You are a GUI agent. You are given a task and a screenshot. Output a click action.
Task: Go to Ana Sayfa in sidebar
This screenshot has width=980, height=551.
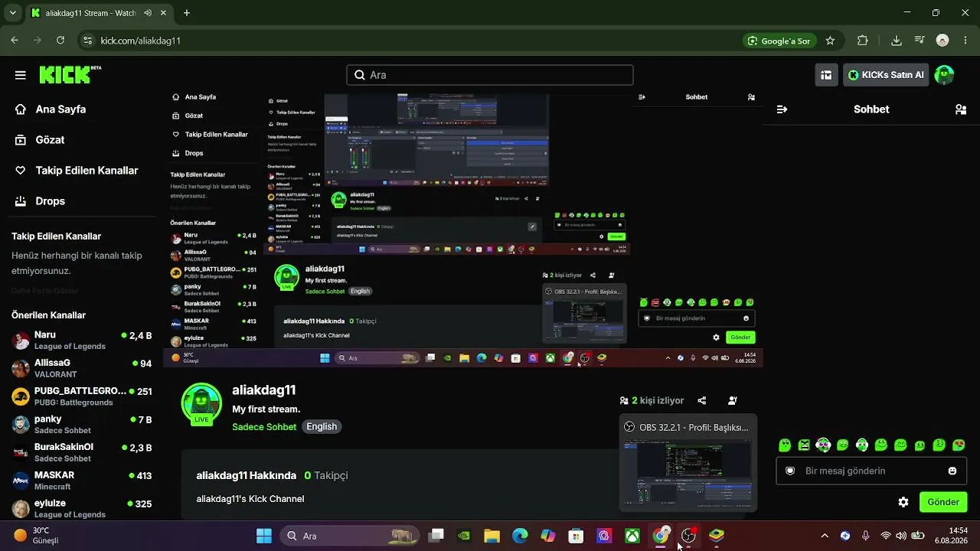(51, 109)
